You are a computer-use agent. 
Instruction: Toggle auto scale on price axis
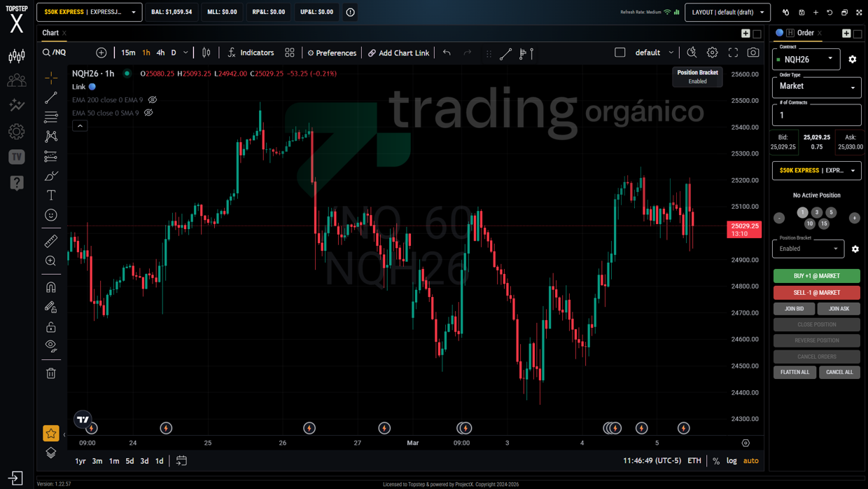(751, 461)
